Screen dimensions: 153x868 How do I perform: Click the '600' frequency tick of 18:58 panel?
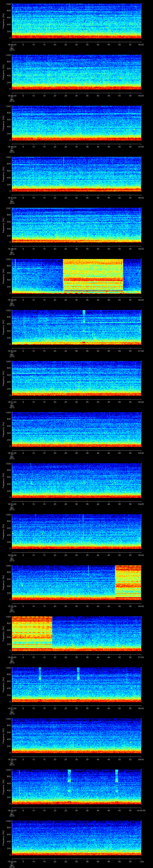[x=9, y=732]
